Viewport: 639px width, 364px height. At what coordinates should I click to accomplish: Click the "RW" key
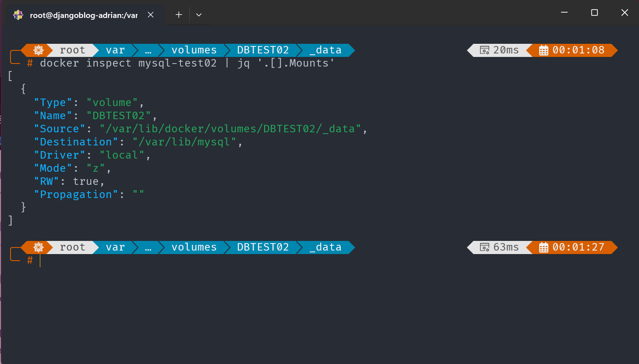click(46, 181)
